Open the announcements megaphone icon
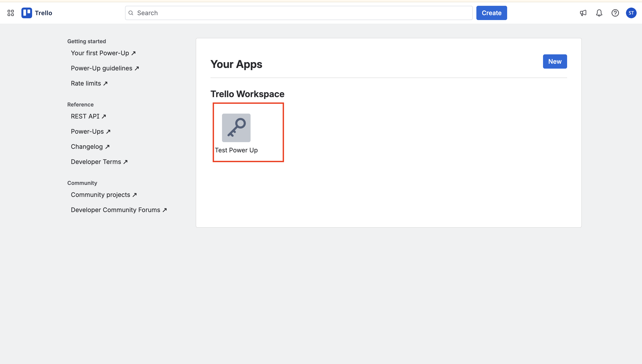The image size is (642, 364). coord(583,13)
